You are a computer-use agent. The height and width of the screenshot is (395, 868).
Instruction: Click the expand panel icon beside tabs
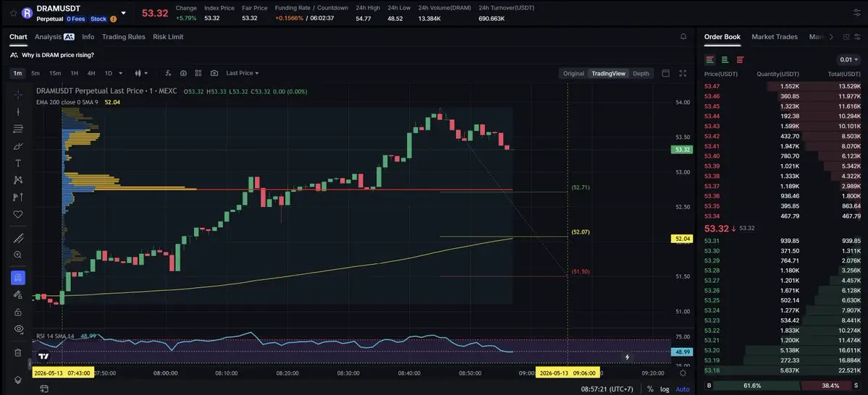[846, 36]
